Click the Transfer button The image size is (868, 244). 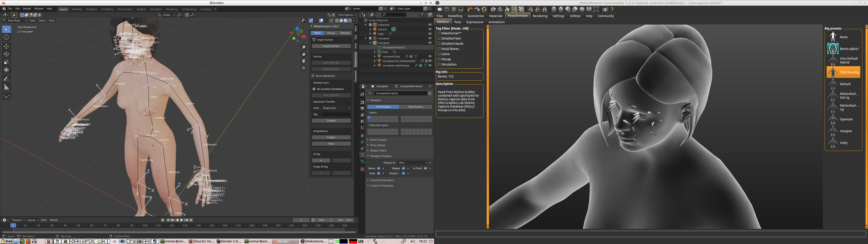pyautogui.click(x=331, y=121)
